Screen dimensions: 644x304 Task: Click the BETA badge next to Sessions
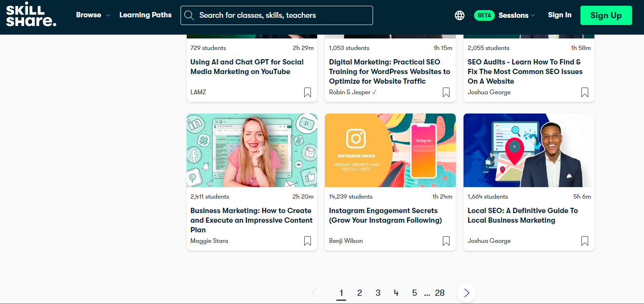485,15
